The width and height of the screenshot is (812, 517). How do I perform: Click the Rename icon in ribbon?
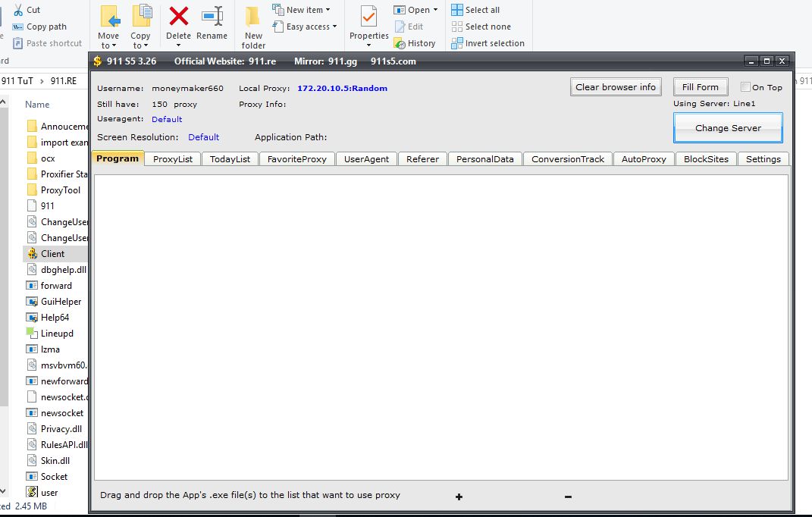[212, 16]
